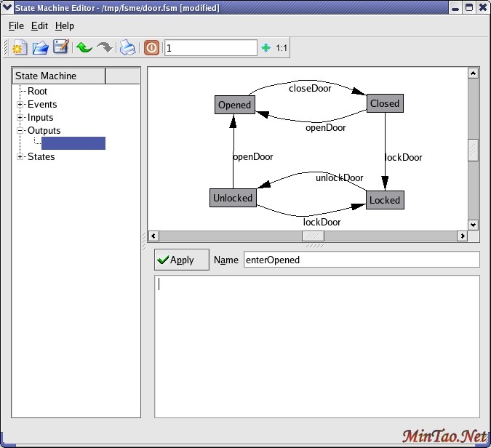Image resolution: width=491 pixels, height=448 pixels.
Task: Click the 1:1 zoom reset button
Action: pyautogui.click(x=282, y=48)
